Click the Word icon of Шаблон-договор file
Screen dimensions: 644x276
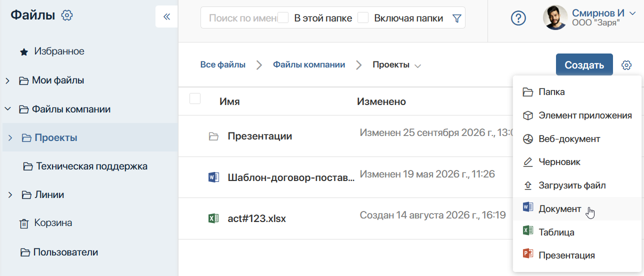pos(213,176)
